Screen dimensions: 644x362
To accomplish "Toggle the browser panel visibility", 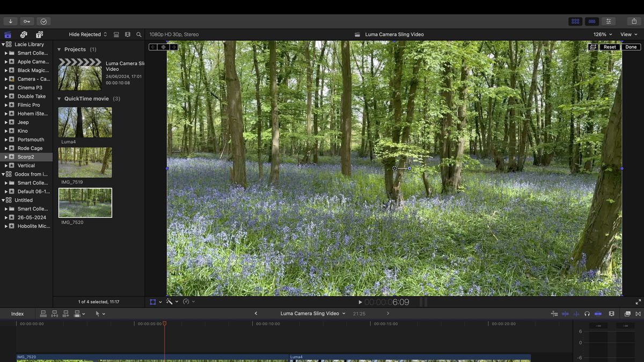I will pyautogui.click(x=575, y=21).
